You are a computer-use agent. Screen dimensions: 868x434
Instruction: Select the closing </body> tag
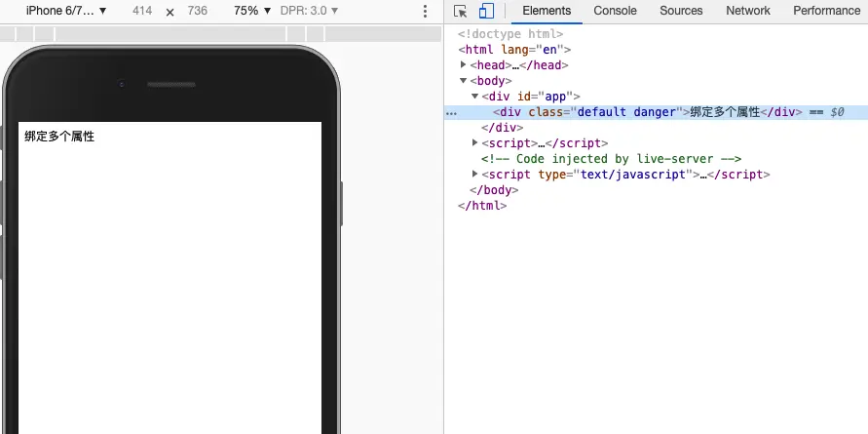tap(494, 189)
